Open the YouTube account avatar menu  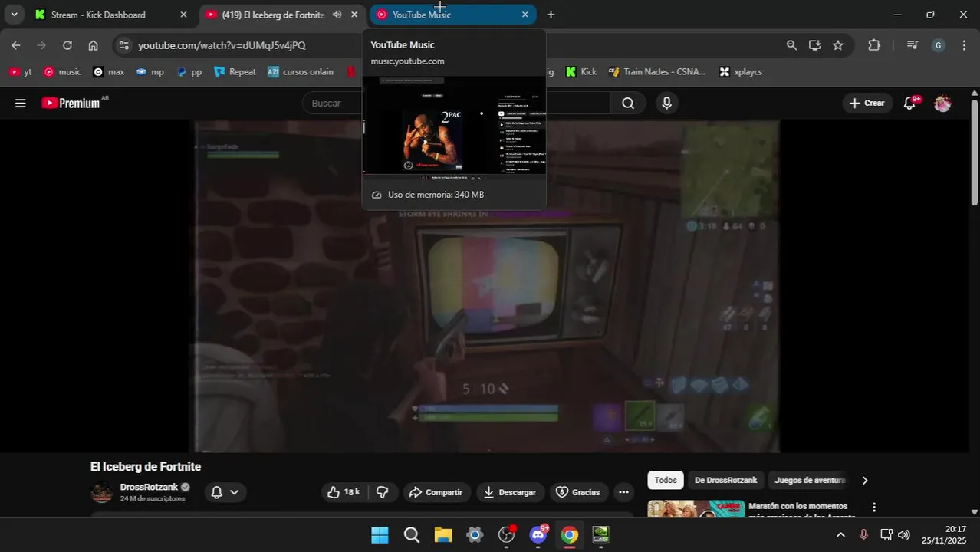(942, 103)
